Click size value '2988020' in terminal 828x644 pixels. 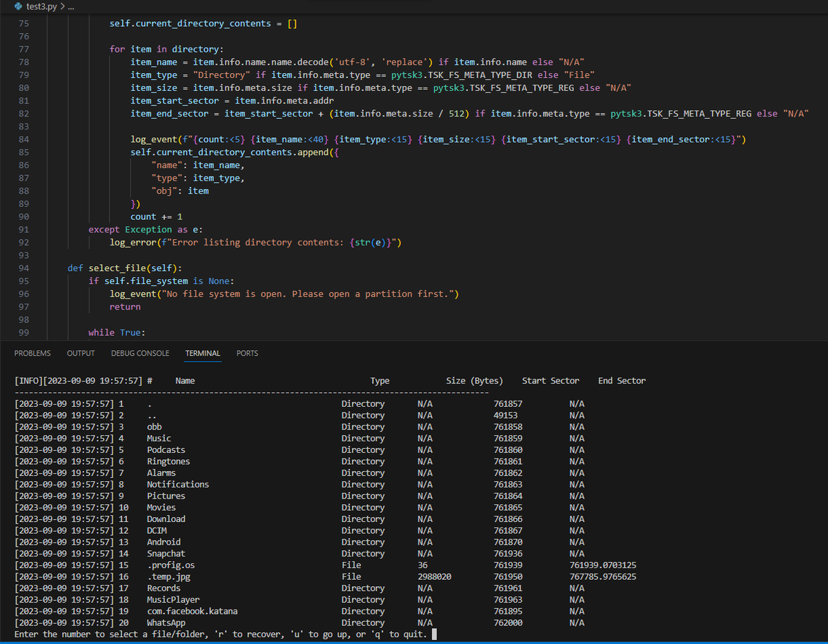point(435,576)
